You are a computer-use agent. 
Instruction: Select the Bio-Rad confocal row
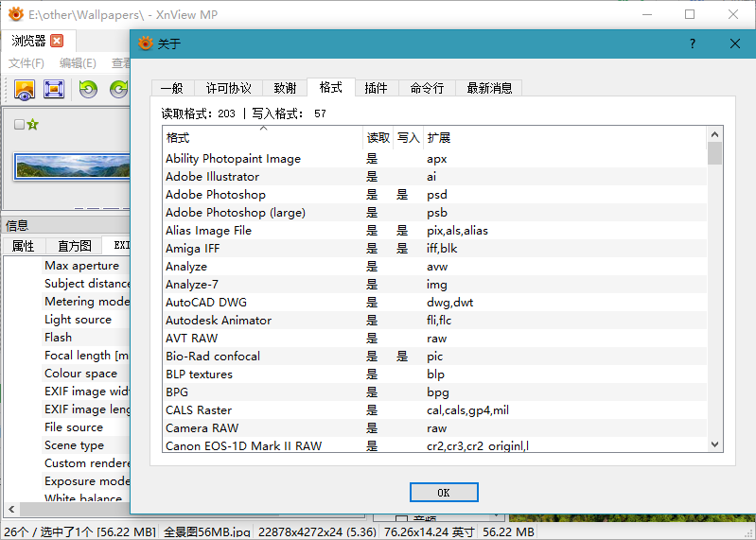coord(434,357)
